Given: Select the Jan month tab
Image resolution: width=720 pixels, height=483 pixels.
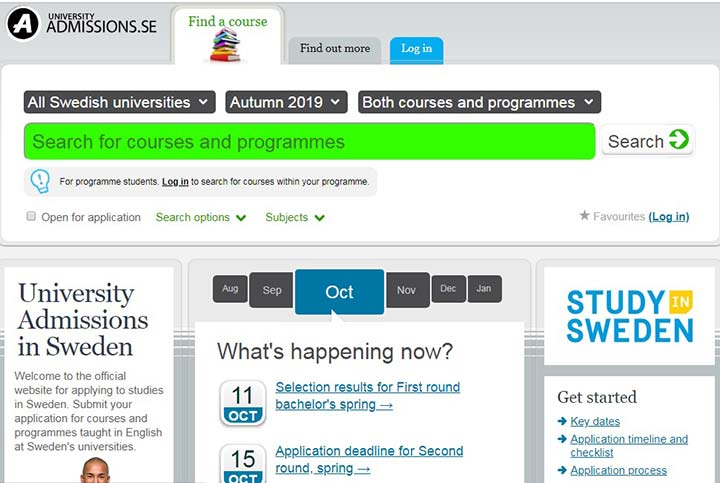Looking at the screenshot, I should click(484, 289).
